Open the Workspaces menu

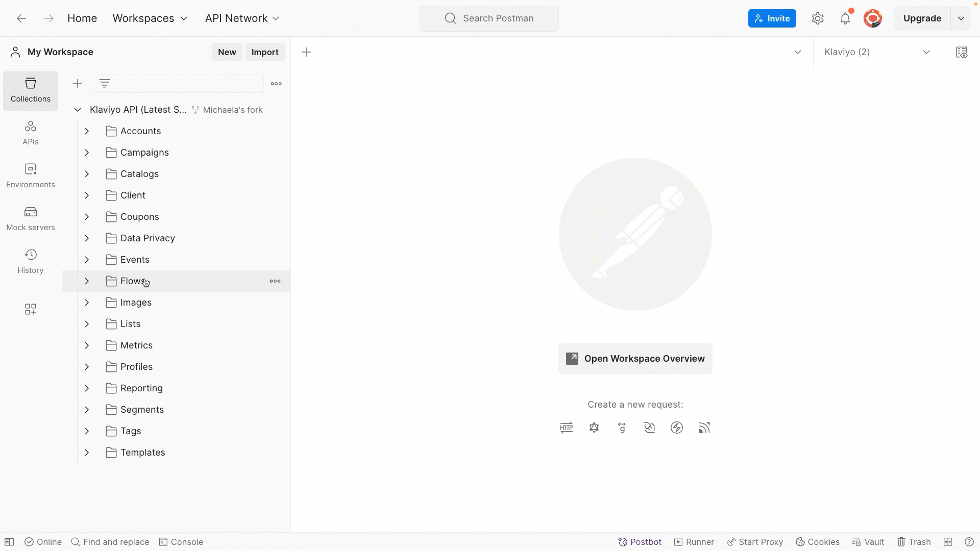150,18
